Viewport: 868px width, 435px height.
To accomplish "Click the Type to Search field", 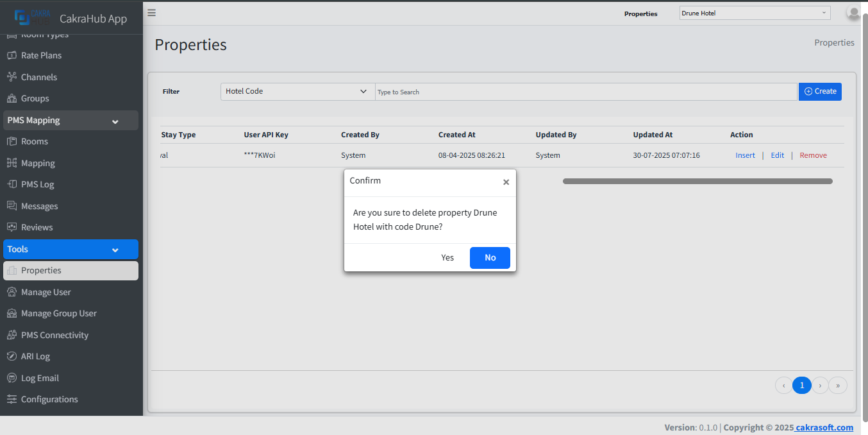I will click(x=585, y=92).
